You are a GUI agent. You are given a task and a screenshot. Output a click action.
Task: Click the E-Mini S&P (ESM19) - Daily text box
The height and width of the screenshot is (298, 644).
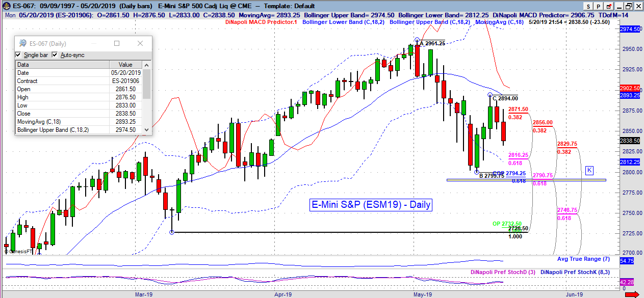point(371,205)
